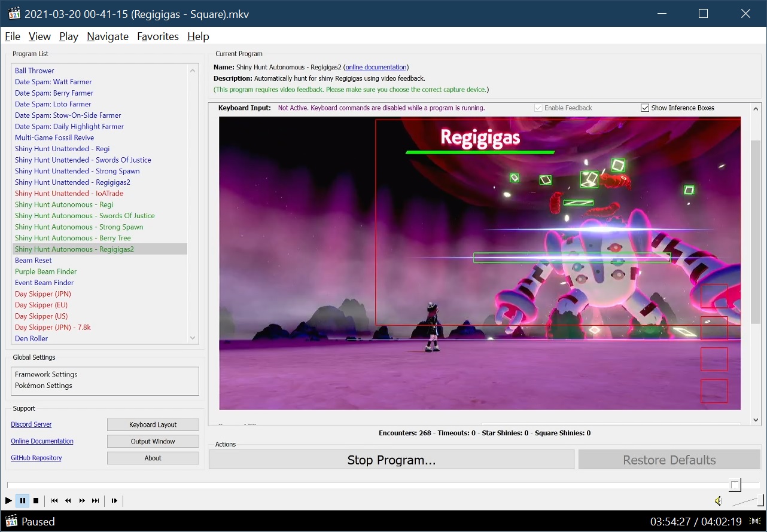Toggle the Show Inference Boxes checkbox

click(645, 108)
